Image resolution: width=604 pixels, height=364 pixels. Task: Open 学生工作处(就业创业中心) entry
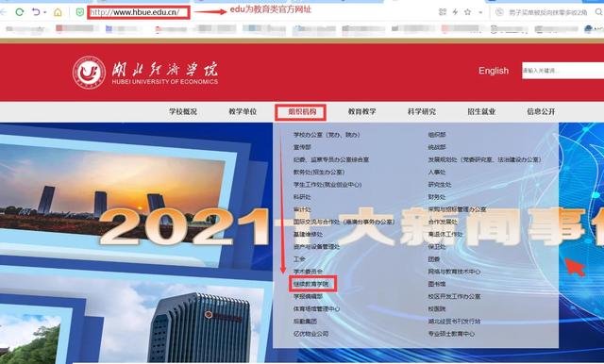tap(327, 184)
